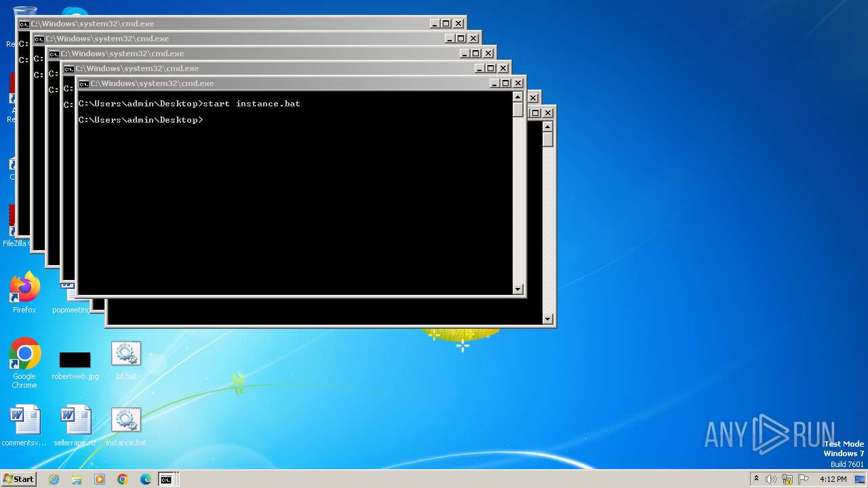This screenshot has height=488, width=868.
Task: Click scroll-down arrow of rear right cmd window
Action: [x=548, y=319]
